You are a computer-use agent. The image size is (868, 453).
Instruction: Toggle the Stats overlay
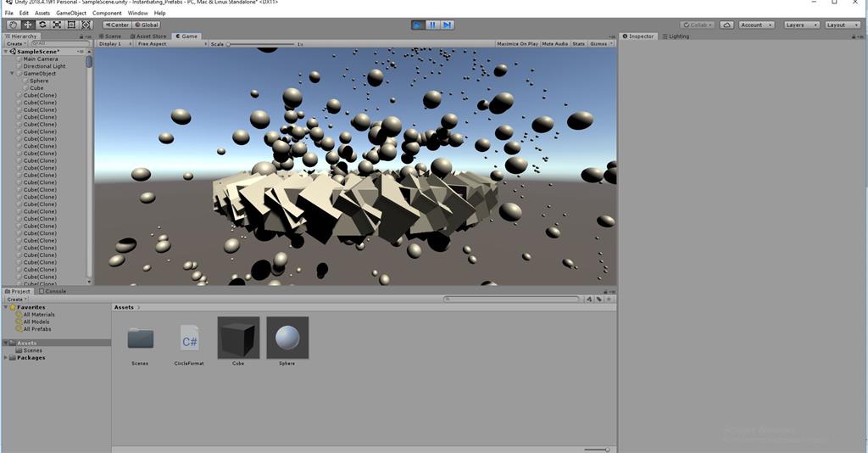[578, 43]
